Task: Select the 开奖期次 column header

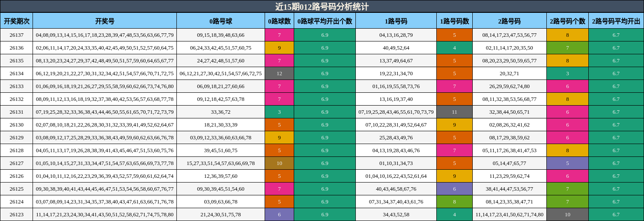Action: click(17, 21)
